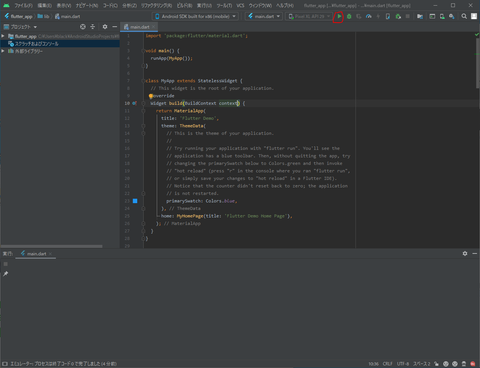The image size is (480, 368).
Task: Close the main.dart editor tab
Action: (x=153, y=27)
